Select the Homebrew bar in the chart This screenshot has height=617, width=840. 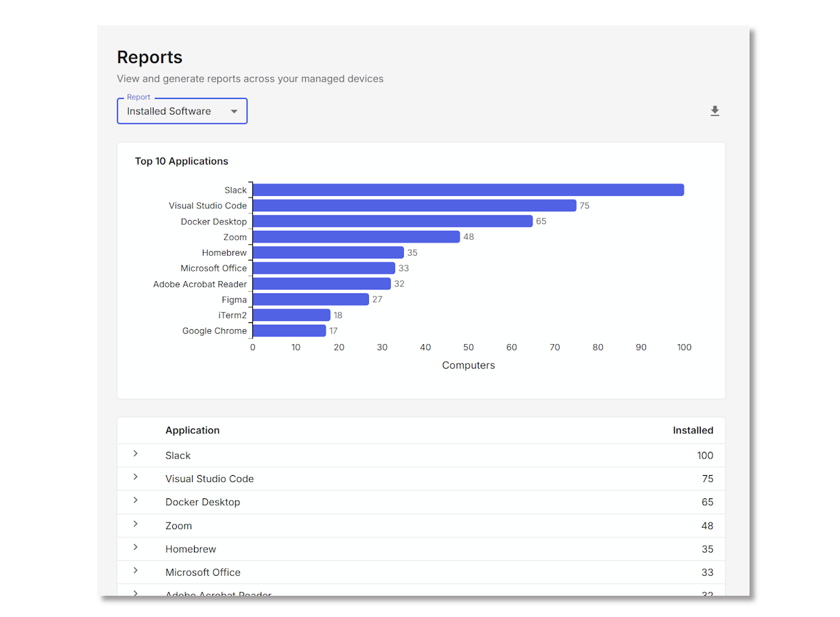pos(328,252)
